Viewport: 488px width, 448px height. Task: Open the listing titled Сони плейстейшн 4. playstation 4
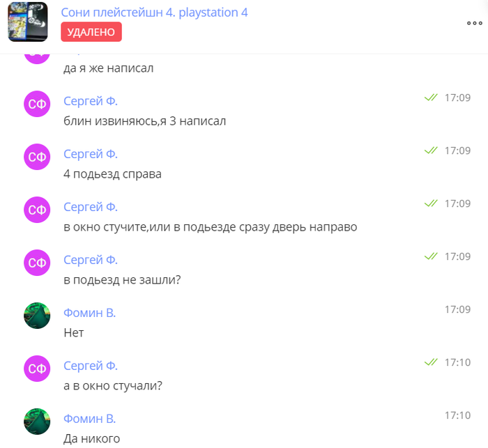point(154,13)
